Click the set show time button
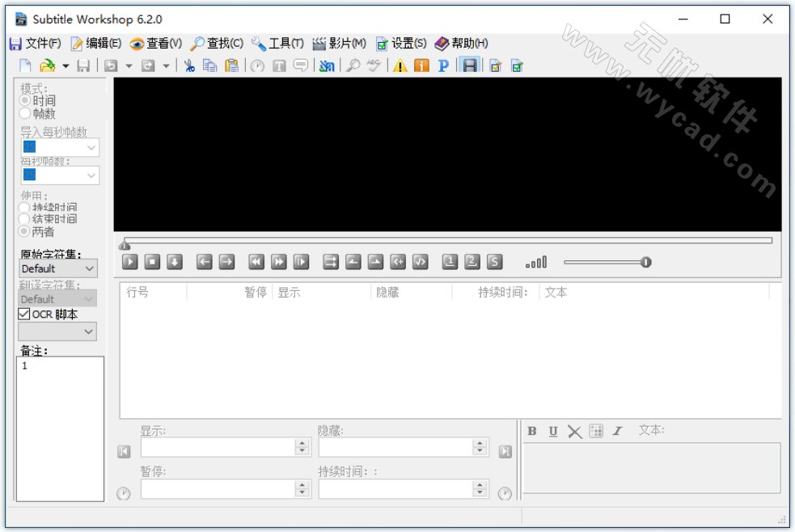Viewport: 795px width, 532px height. [353, 261]
